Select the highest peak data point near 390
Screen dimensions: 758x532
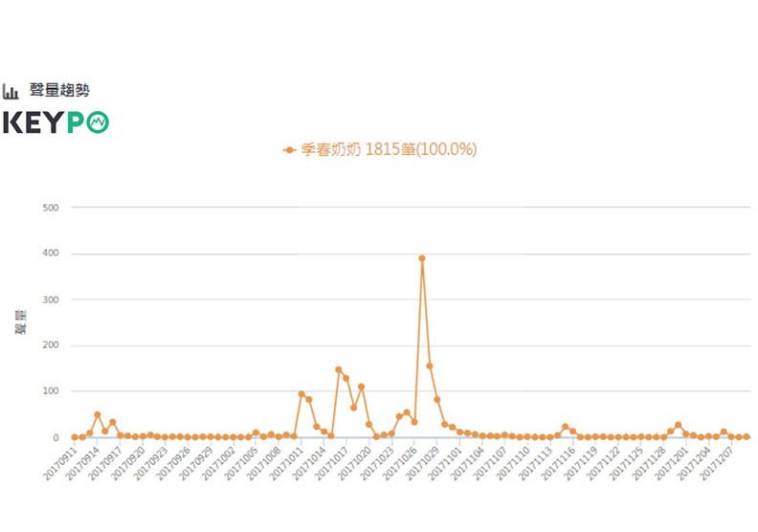(422, 258)
